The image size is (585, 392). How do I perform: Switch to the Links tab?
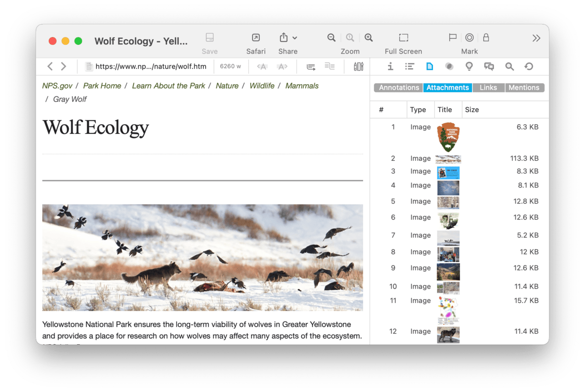pos(488,88)
